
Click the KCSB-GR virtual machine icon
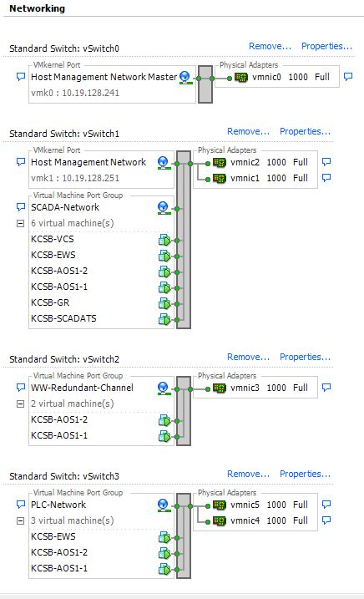(x=164, y=303)
